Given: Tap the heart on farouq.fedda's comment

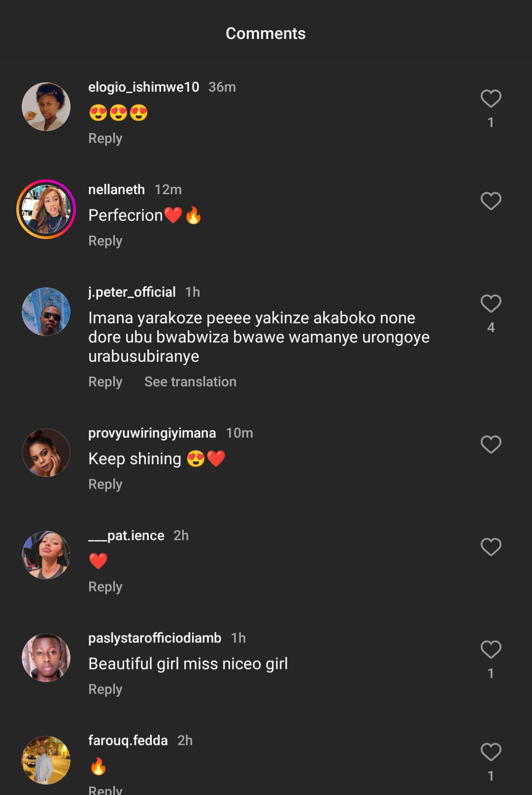Looking at the screenshot, I should pyautogui.click(x=491, y=752).
